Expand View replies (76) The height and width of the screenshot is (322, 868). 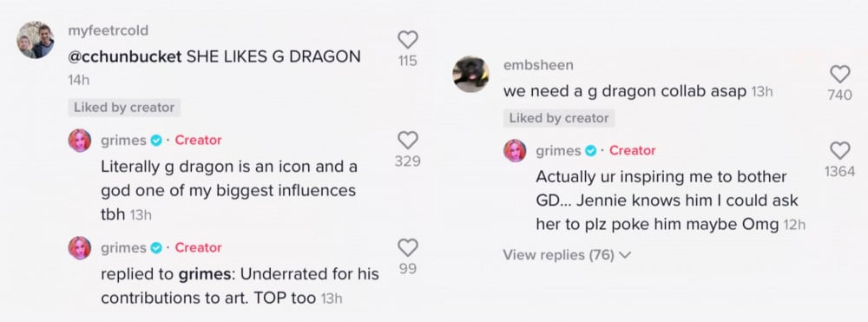point(567,255)
